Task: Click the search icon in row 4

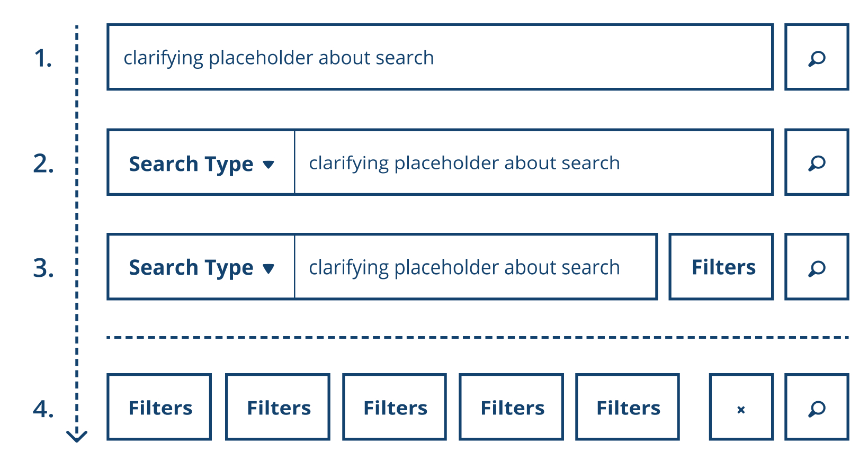Action: (817, 408)
